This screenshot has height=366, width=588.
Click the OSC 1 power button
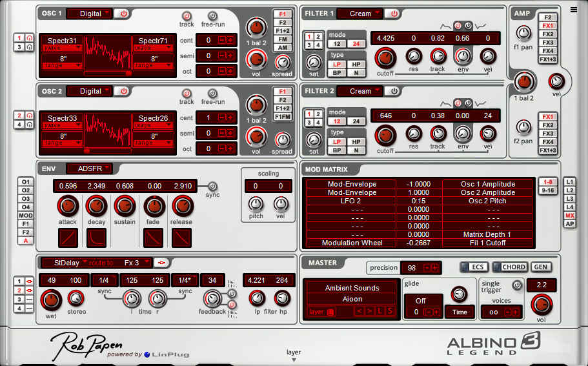(124, 14)
